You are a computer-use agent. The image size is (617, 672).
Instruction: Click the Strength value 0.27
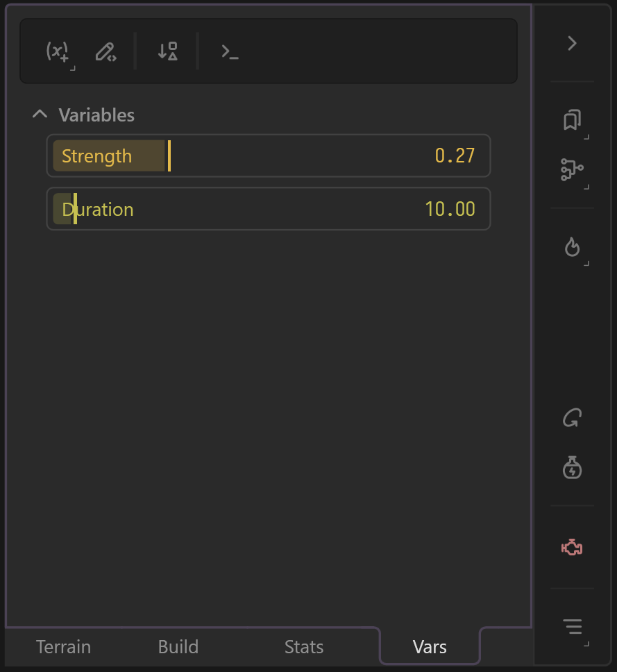tap(455, 156)
